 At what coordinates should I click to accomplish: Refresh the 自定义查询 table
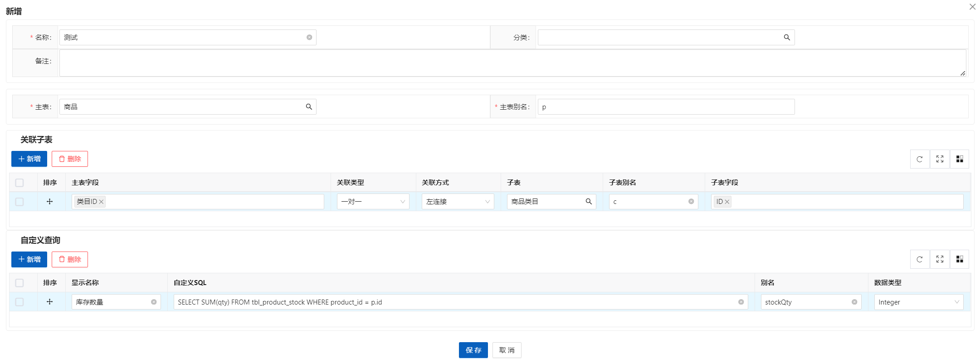920,259
